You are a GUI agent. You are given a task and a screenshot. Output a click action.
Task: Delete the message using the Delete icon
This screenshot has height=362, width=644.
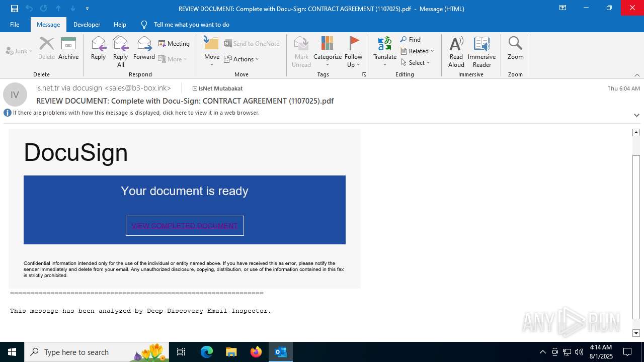46,49
